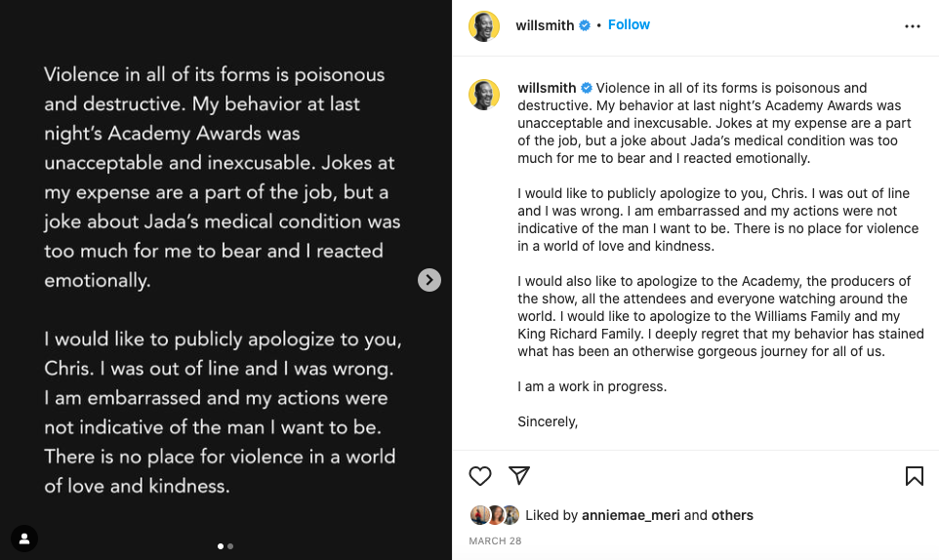Click the MARCH 28 post date
Image resolution: width=939 pixels, height=560 pixels.
[495, 540]
